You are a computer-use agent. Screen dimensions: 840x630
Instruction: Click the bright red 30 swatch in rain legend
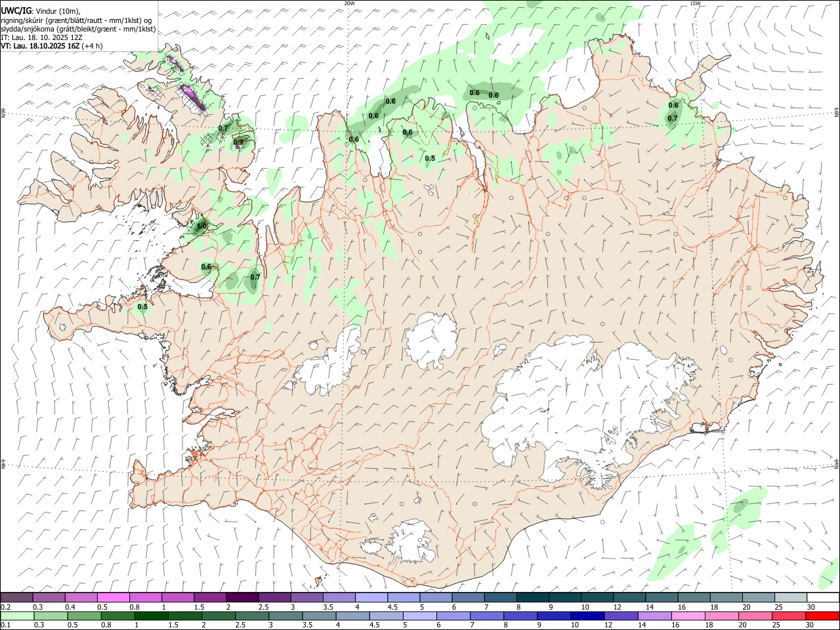[822, 616]
